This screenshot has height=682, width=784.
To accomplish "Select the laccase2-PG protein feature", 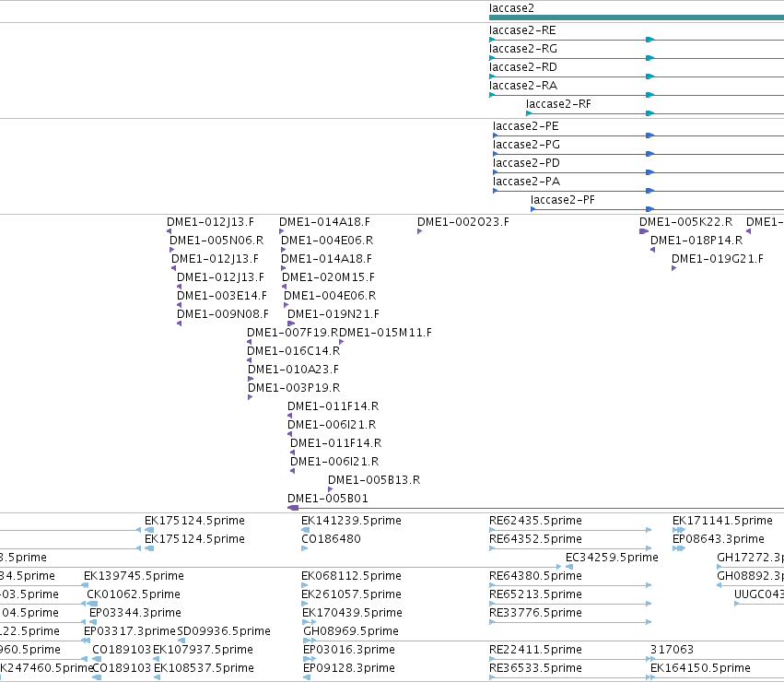I will click(638, 154).
